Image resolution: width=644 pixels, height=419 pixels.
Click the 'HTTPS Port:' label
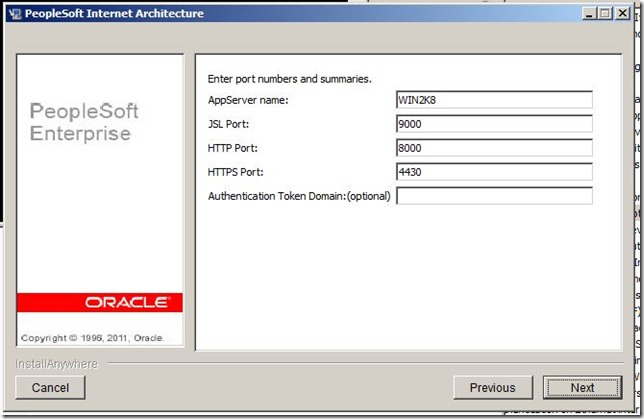click(x=235, y=172)
